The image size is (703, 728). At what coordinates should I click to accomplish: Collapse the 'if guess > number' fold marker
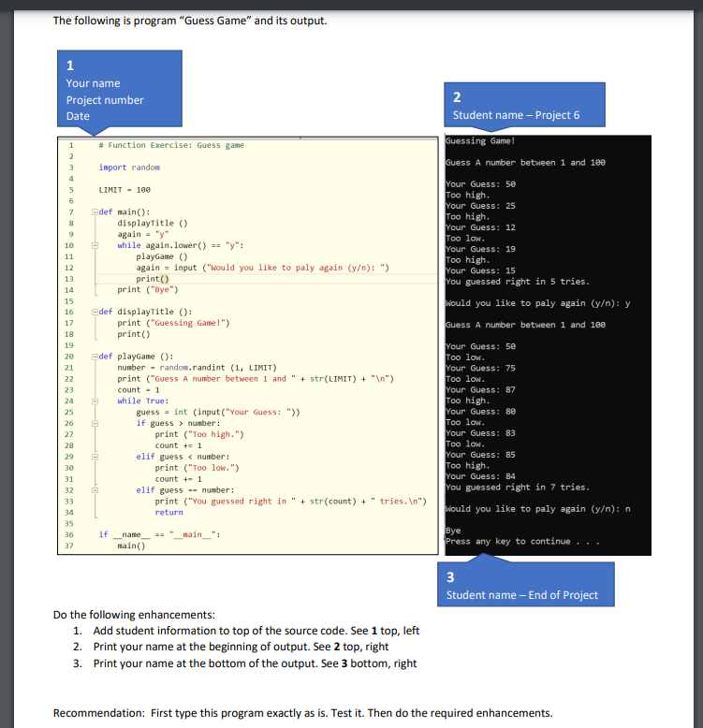click(95, 424)
